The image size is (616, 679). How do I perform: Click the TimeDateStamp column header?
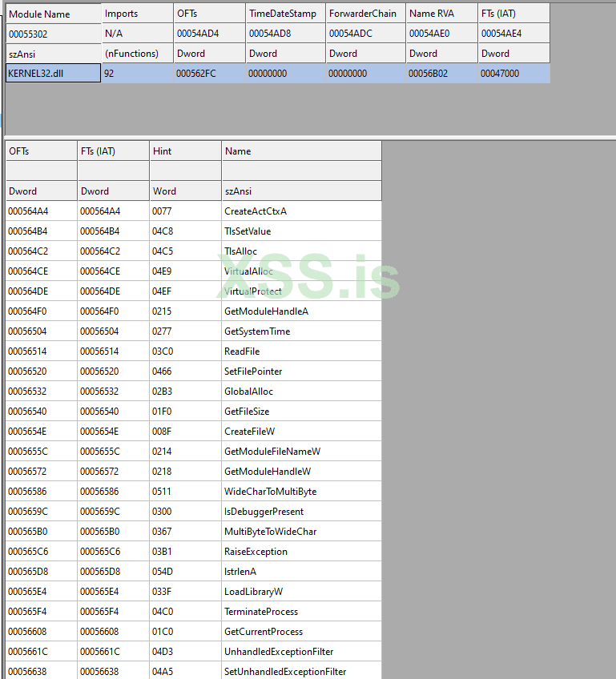tap(285, 14)
